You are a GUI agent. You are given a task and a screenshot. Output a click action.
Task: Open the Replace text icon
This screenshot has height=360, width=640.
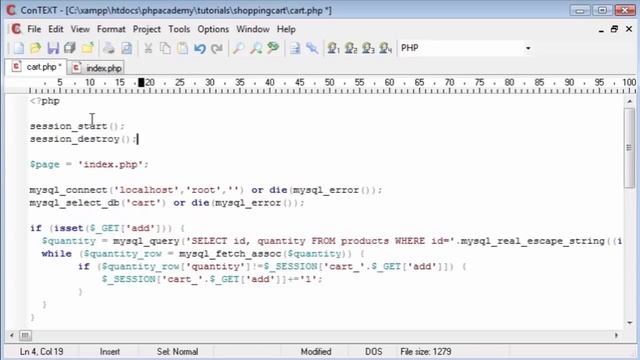click(273, 48)
